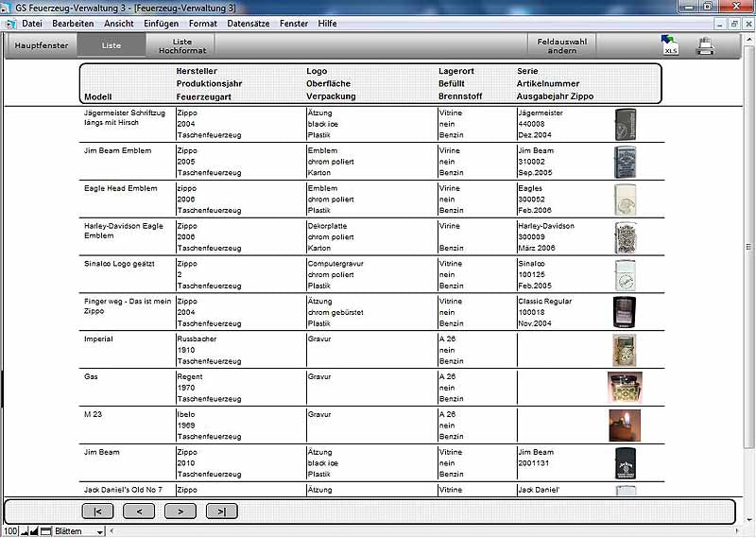The image size is (756, 538).
Task: Open the Blättern mode dropdown
Action: click(x=99, y=532)
